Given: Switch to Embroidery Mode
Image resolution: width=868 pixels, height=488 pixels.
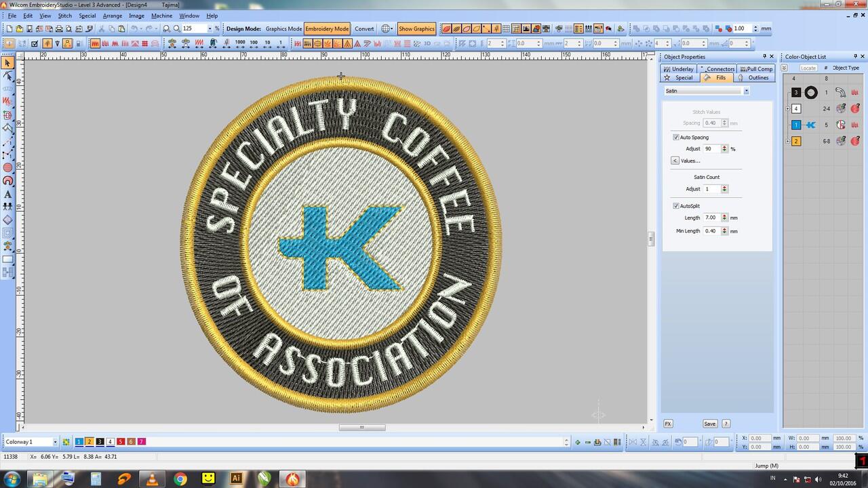Looking at the screenshot, I should (x=327, y=28).
